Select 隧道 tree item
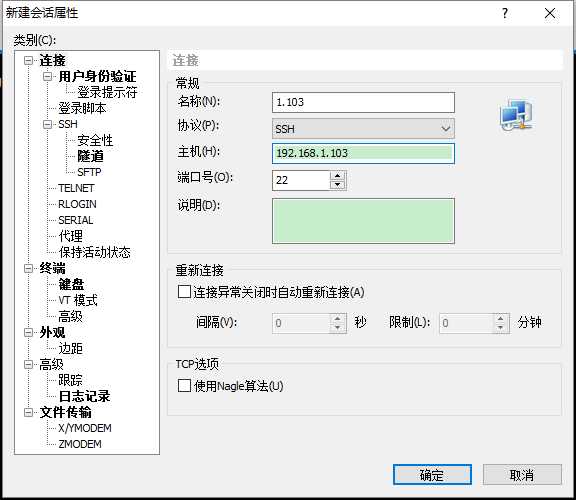 [x=90, y=156]
